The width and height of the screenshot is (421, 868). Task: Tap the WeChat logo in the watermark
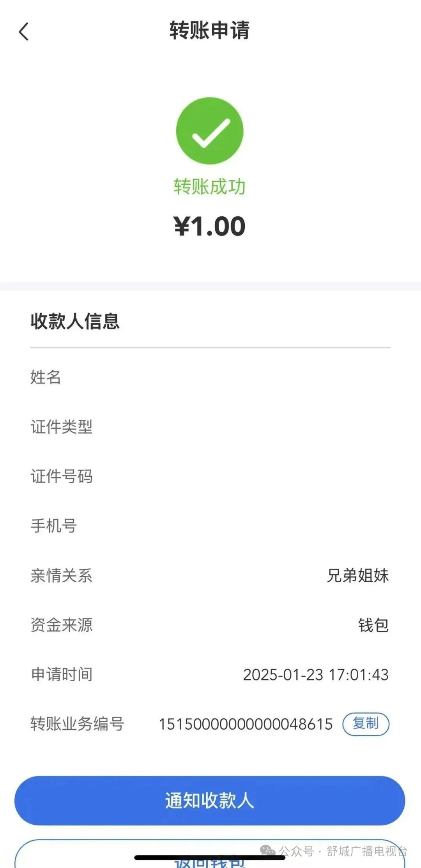point(267,851)
